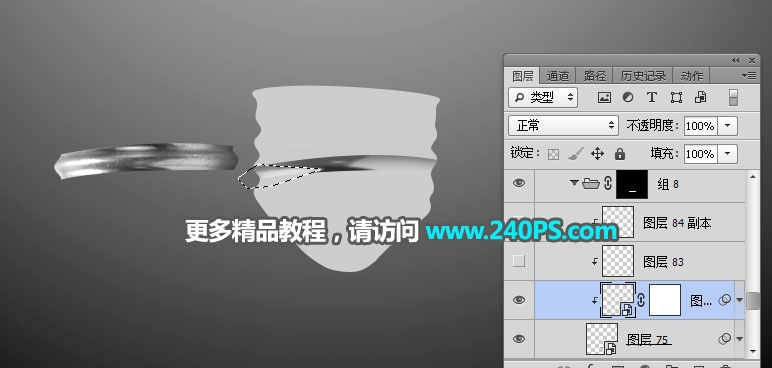
Task: Click mask link icon on selected layer
Action: [x=642, y=300]
